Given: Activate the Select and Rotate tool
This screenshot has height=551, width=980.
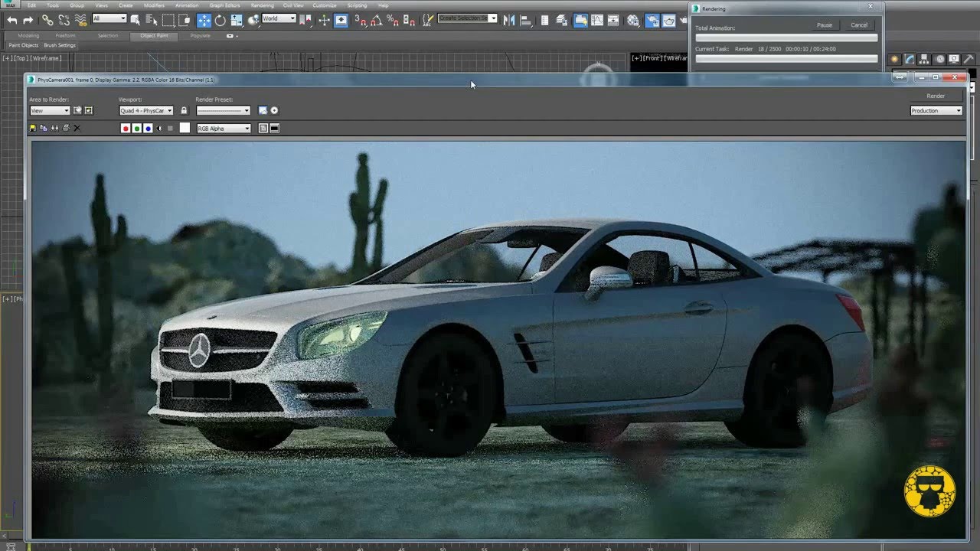Looking at the screenshot, I should coord(220,20).
